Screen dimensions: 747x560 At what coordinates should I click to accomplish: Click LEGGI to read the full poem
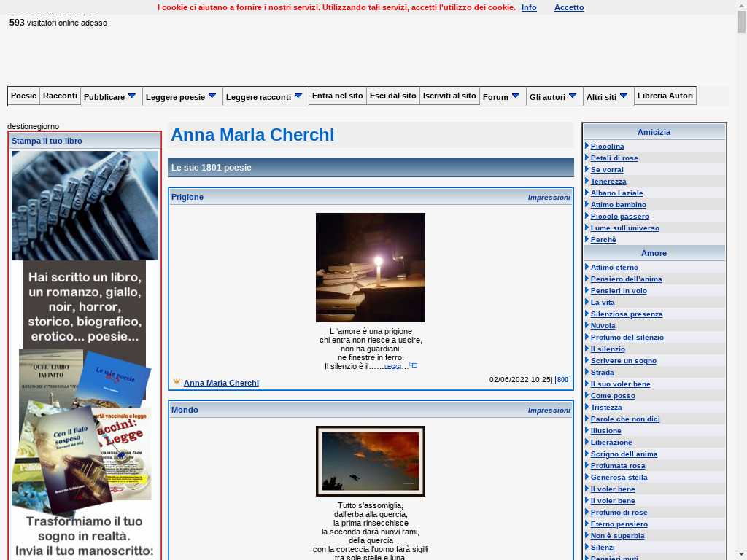[392, 367]
